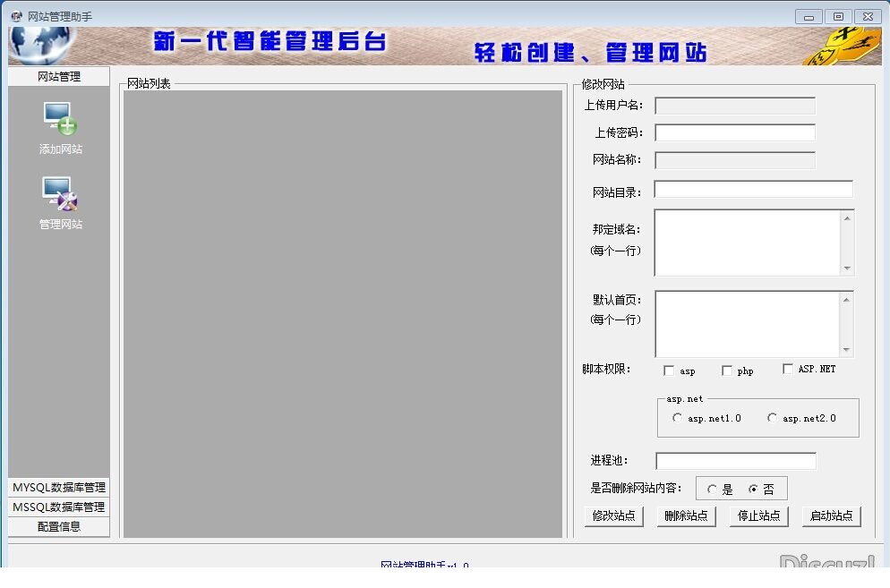Select the asp.net1.0 radio option
890x588 pixels.
tap(677, 418)
